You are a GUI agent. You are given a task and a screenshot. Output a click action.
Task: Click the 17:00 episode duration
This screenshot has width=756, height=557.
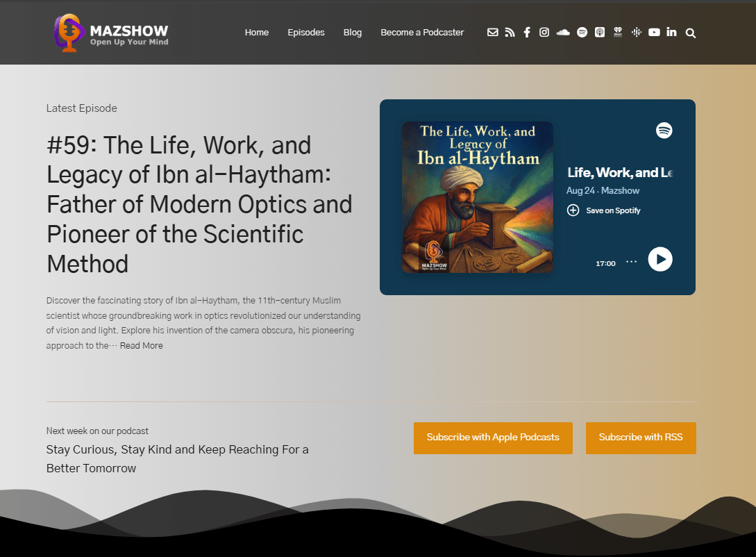605,263
